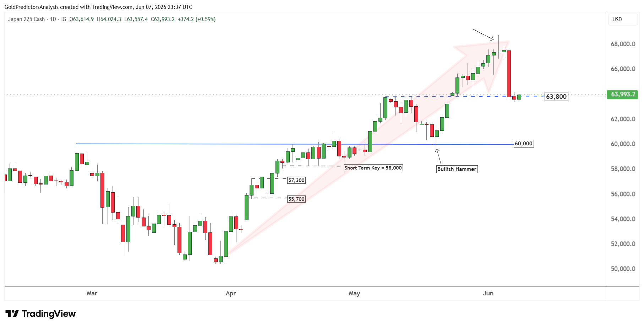Click the green 63,993.2 current price tag
The height and width of the screenshot is (327, 644).
click(x=623, y=95)
